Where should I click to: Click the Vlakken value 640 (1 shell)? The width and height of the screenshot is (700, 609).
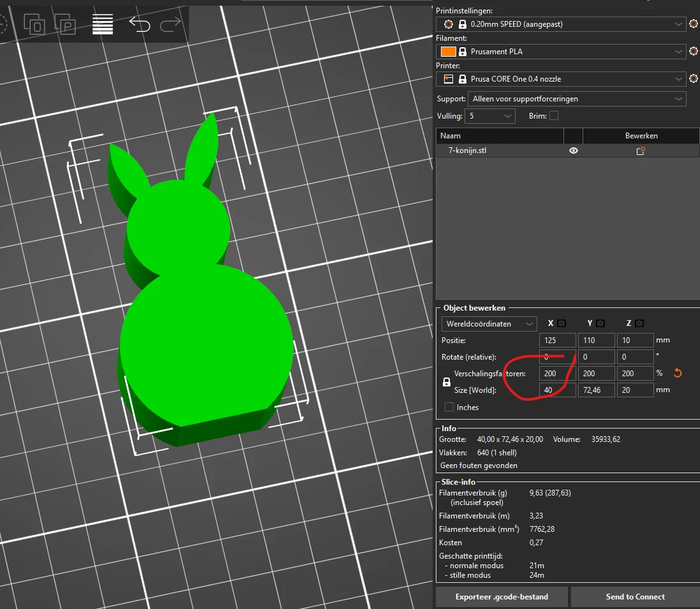497,453
